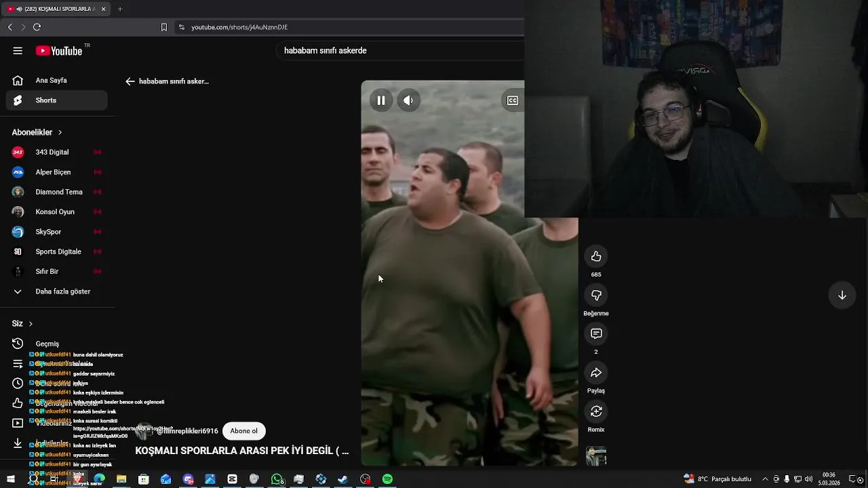This screenshot has height=488, width=868.
Task: Open OBS Studio from taskbar
Action: click(366, 479)
